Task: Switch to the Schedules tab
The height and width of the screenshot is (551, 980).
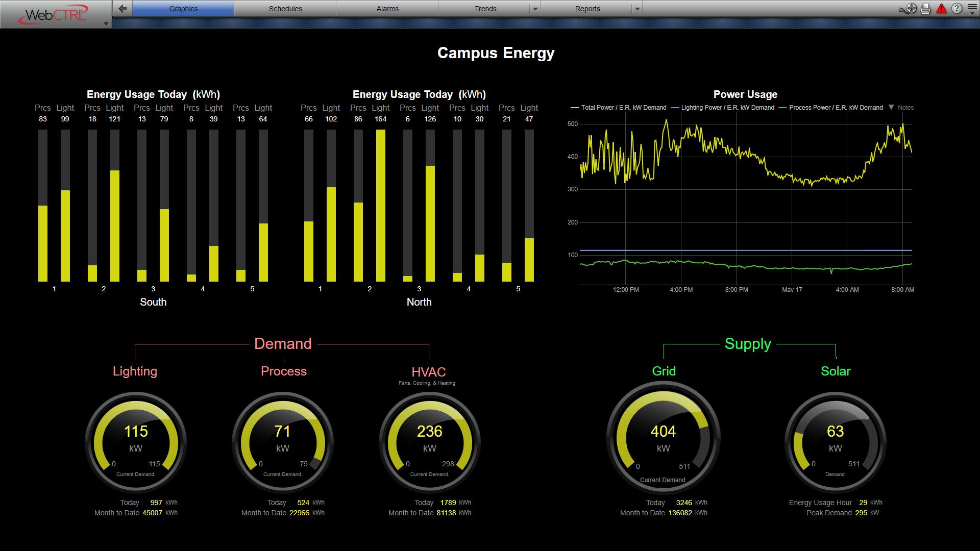Action: [285, 8]
